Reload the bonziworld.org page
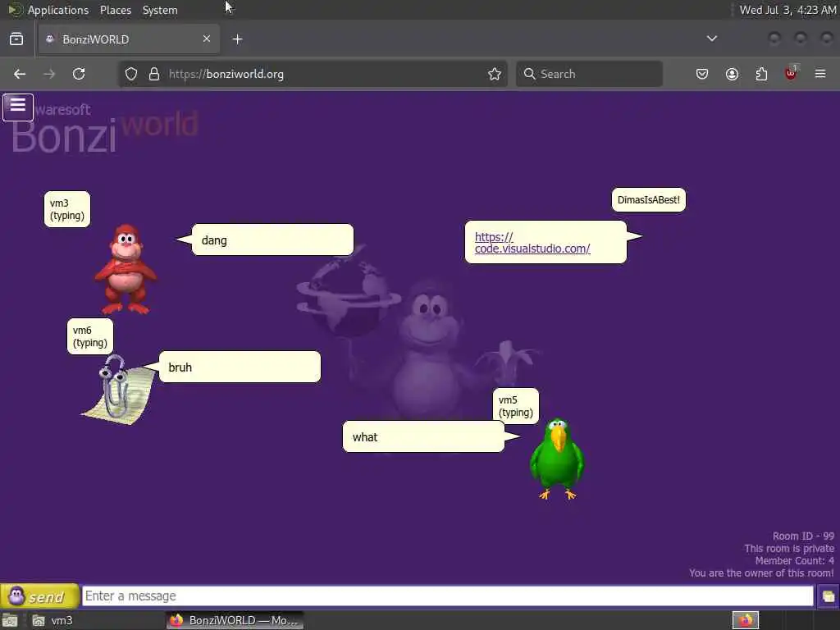Screen dimensions: 840x630 (79, 74)
